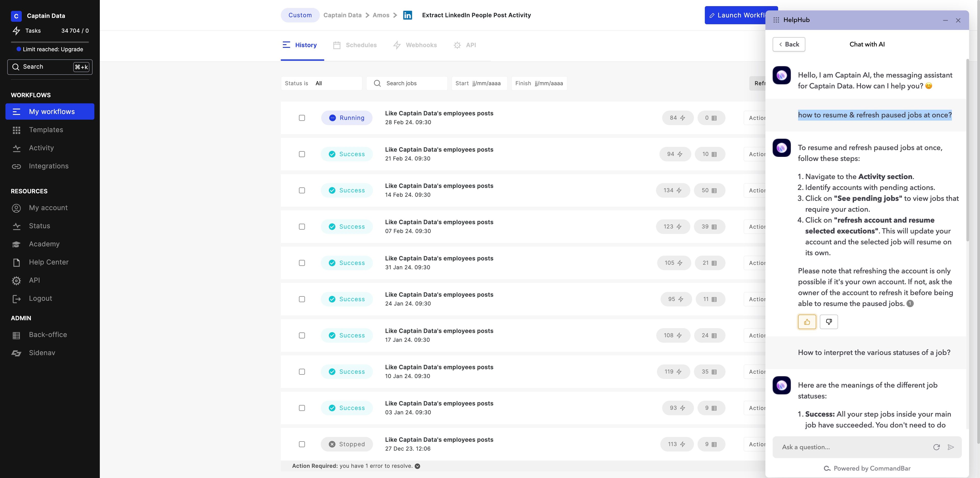Viewport: 980px width, 478px height.
Task: Click the send message arrow icon
Action: pos(951,447)
